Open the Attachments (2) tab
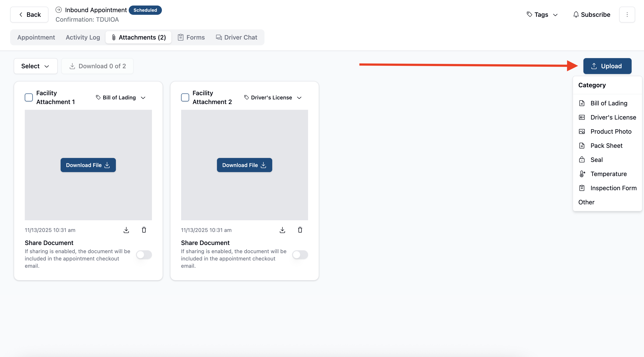The height and width of the screenshot is (357, 644). point(138,37)
